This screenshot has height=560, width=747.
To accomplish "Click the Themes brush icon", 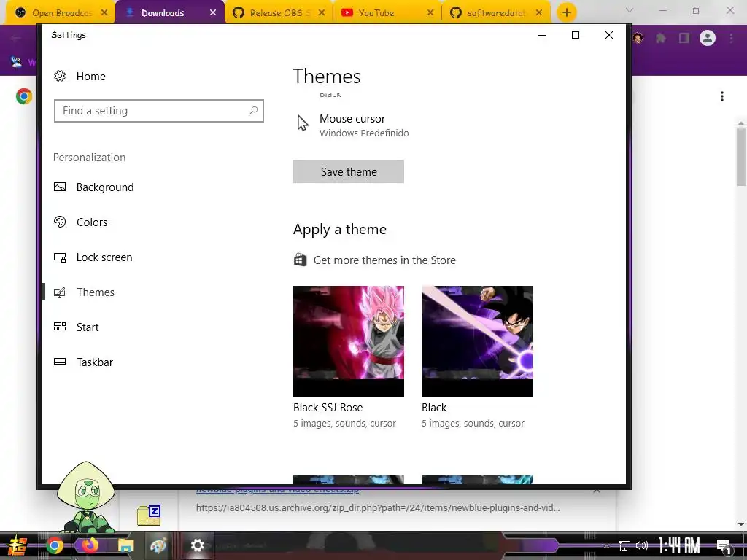I will 60,292.
